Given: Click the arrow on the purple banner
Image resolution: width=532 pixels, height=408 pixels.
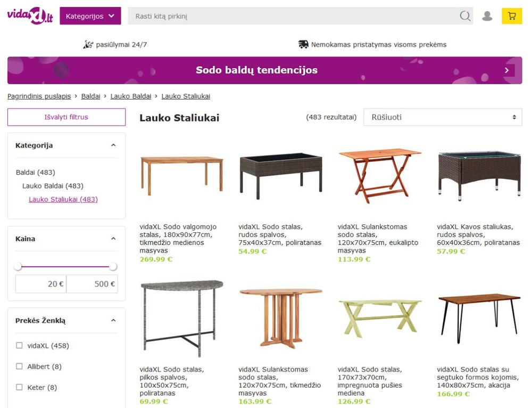Looking at the screenshot, I should tap(507, 70).
